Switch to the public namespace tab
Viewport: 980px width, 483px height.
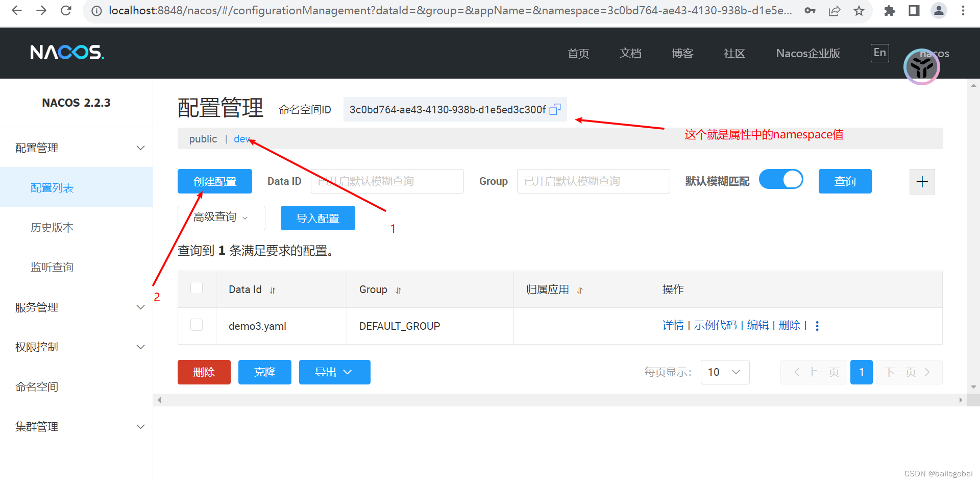pyautogui.click(x=203, y=139)
